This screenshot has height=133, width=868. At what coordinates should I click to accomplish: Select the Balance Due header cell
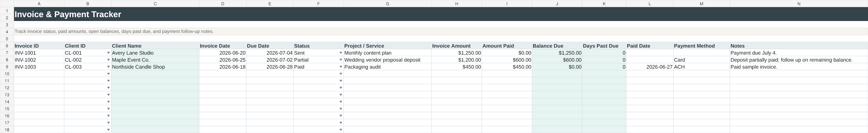[557, 46]
